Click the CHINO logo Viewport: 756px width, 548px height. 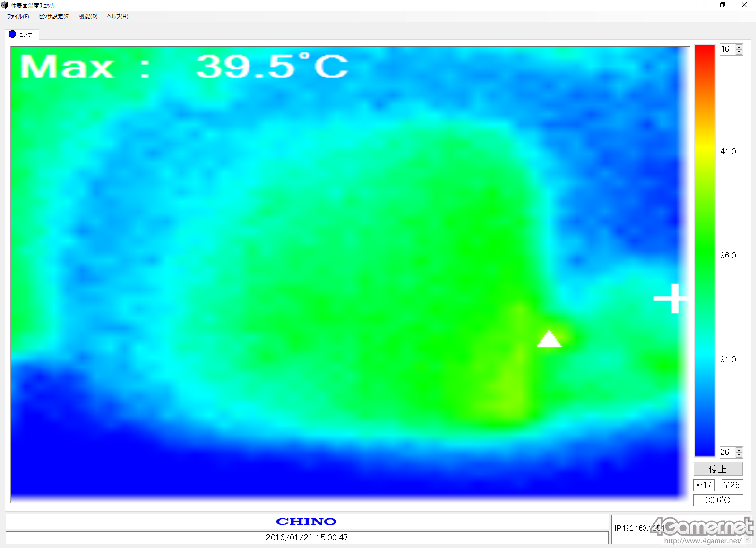pos(306,522)
